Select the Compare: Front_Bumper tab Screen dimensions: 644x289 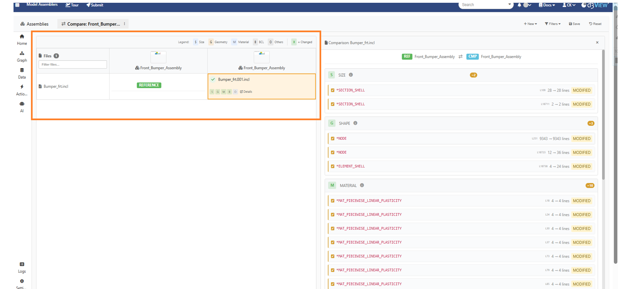[91, 24]
